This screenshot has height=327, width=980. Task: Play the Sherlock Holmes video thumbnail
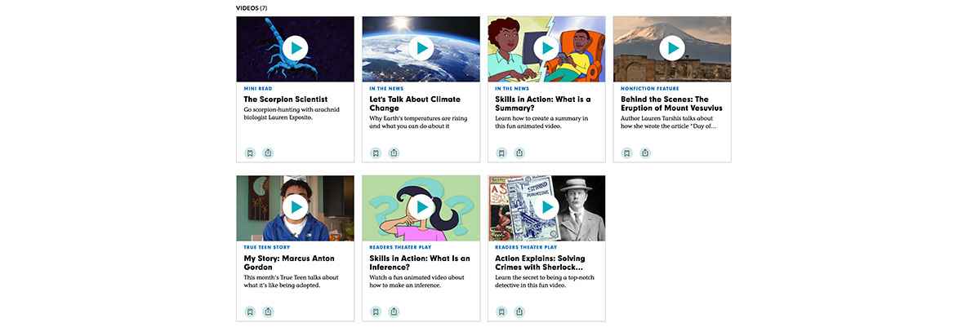tap(546, 207)
